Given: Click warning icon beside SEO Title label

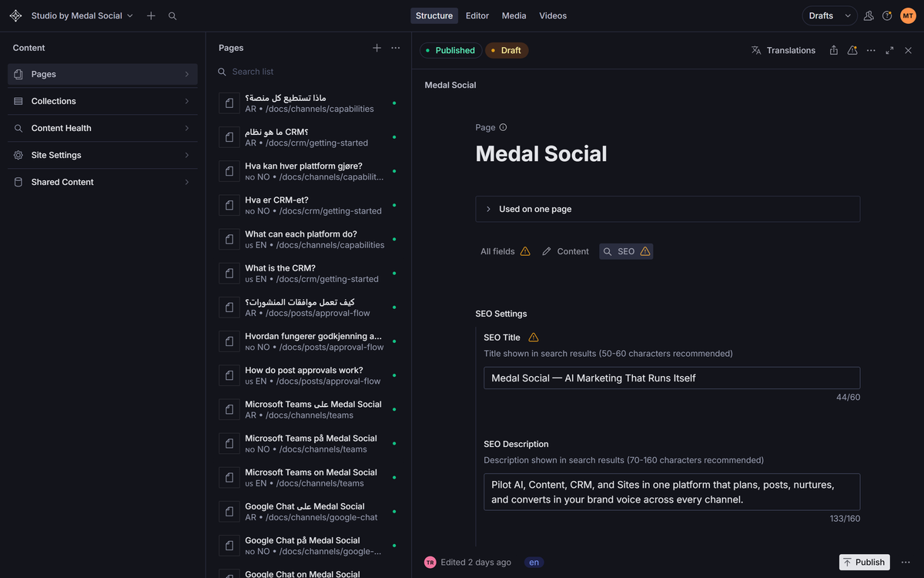Looking at the screenshot, I should pos(534,338).
